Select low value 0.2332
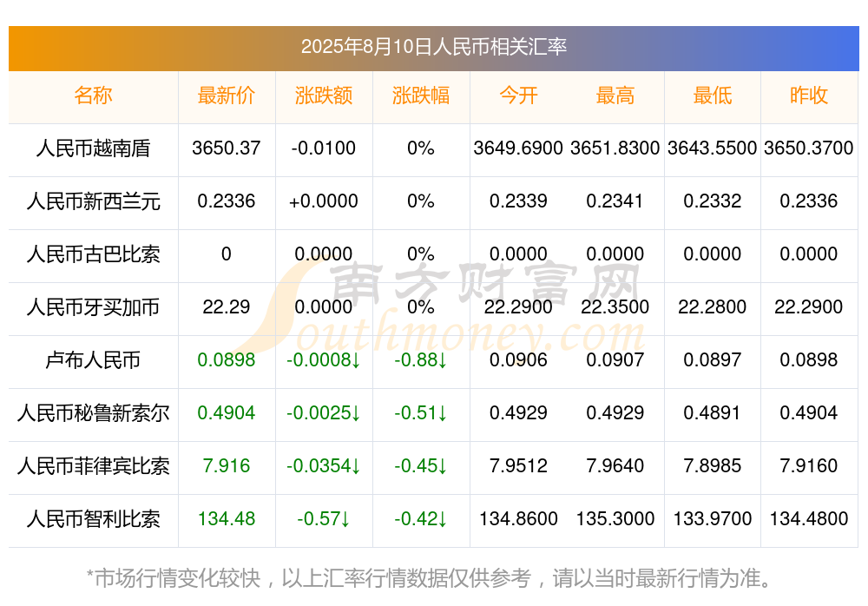Viewport: 868px width, 606px height. click(x=713, y=201)
